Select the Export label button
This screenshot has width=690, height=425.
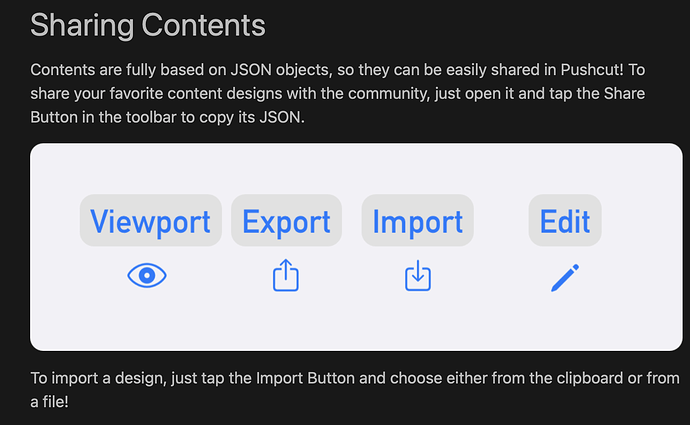point(286,220)
